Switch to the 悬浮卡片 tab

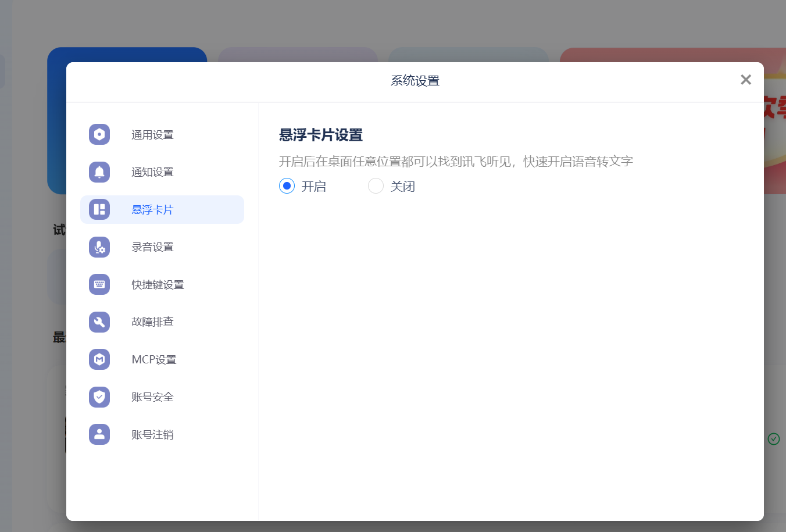(153, 209)
